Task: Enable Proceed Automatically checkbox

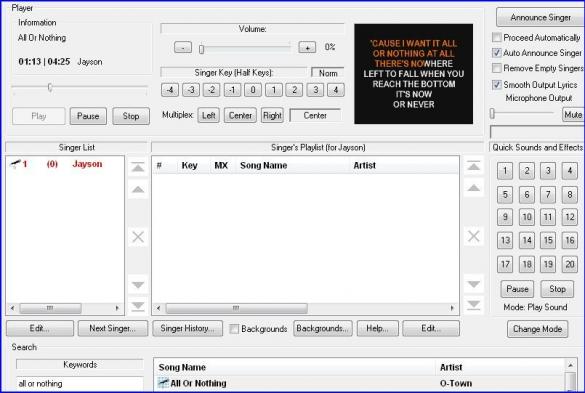Action: tap(497, 37)
